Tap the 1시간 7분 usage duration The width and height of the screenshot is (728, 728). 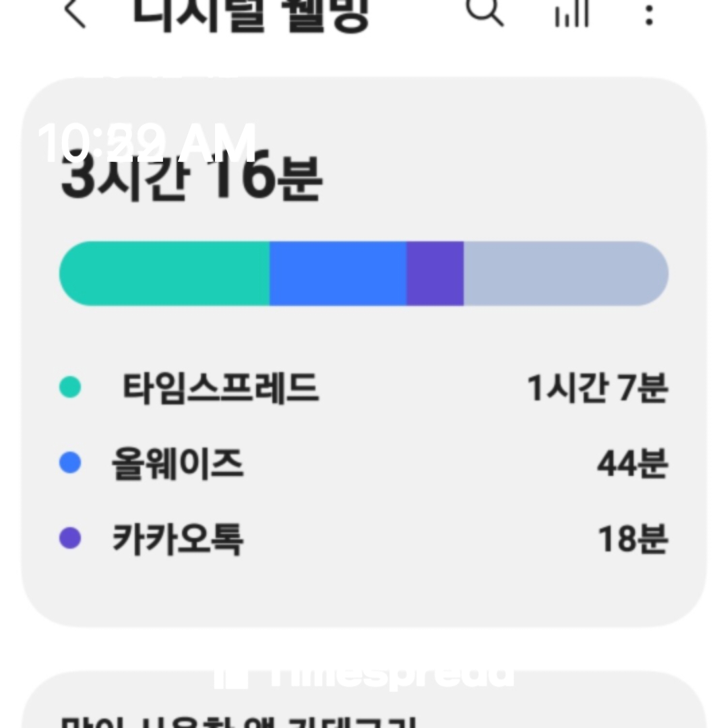597,388
